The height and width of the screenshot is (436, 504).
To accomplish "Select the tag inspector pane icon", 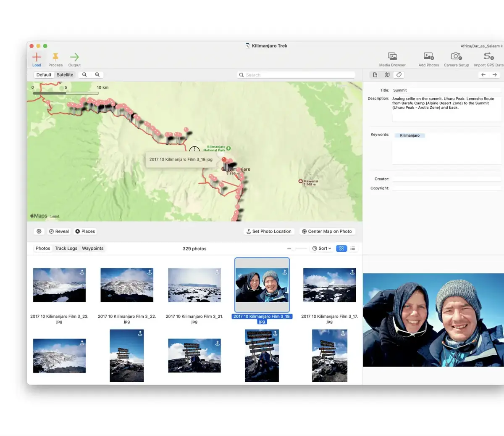I will (x=399, y=74).
